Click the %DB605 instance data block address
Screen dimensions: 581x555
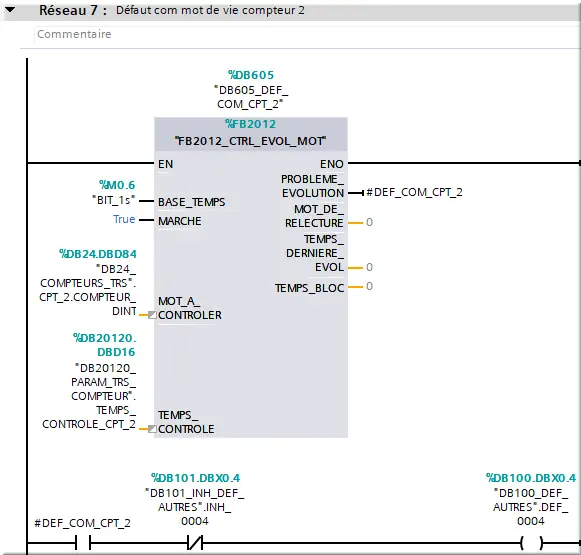pos(251,75)
